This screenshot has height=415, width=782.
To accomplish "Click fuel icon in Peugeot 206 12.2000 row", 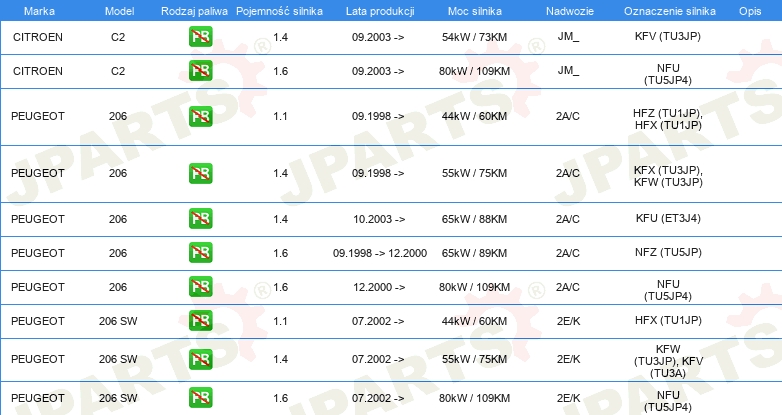I will click(200, 287).
